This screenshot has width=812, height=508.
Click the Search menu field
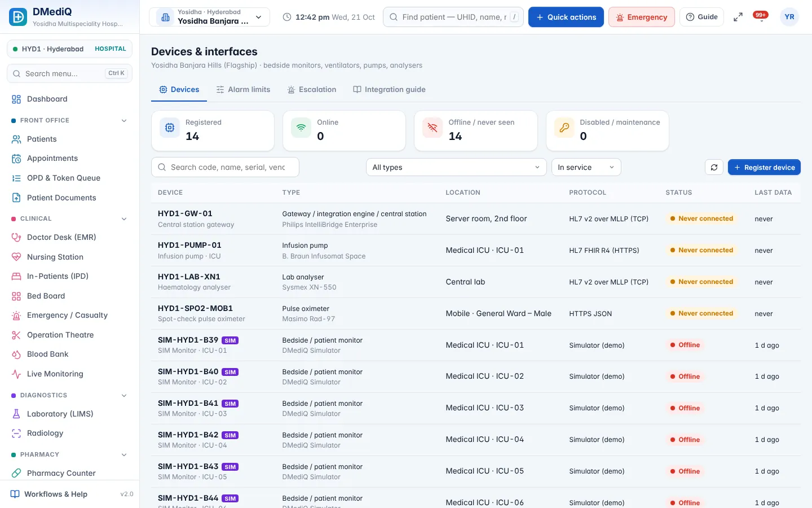coord(69,73)
